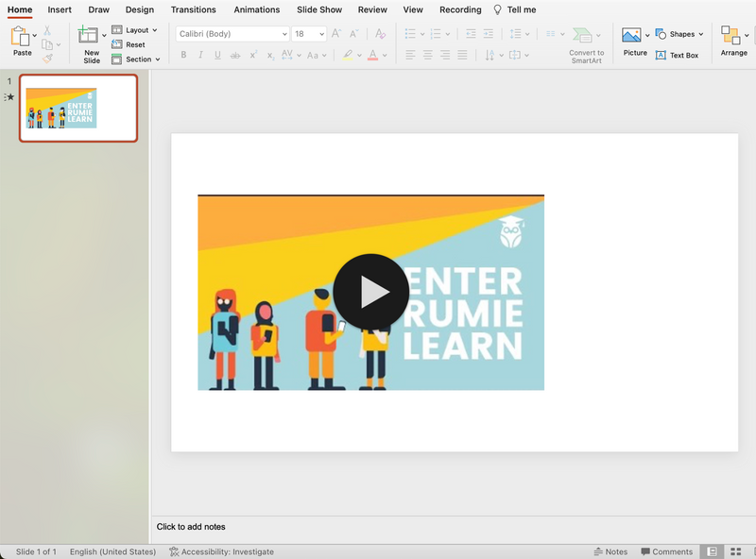
Task: Switch to the Insert tab
Action: point(60,9)
